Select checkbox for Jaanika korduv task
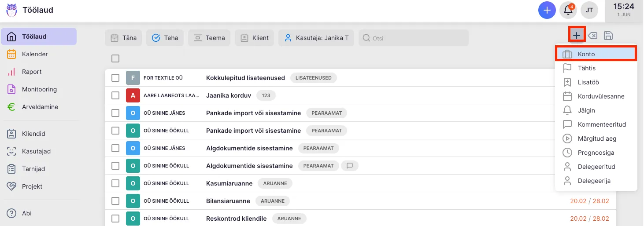The height and width of the screenshot is (226, 644). (115, 95)
